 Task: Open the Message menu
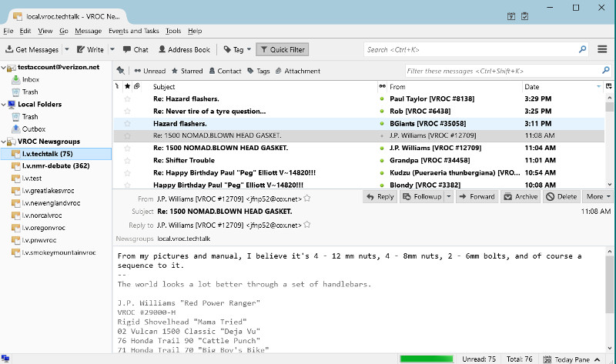coord(88,31)
